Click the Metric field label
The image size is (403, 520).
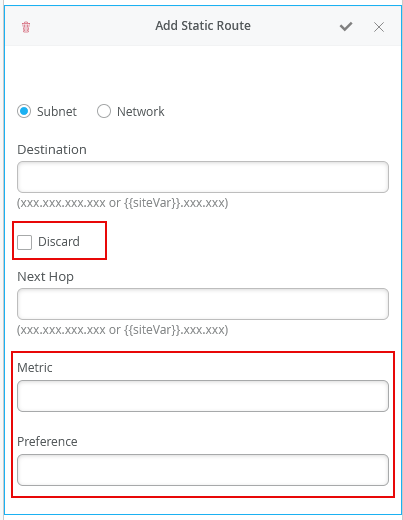tap(35, 368)
